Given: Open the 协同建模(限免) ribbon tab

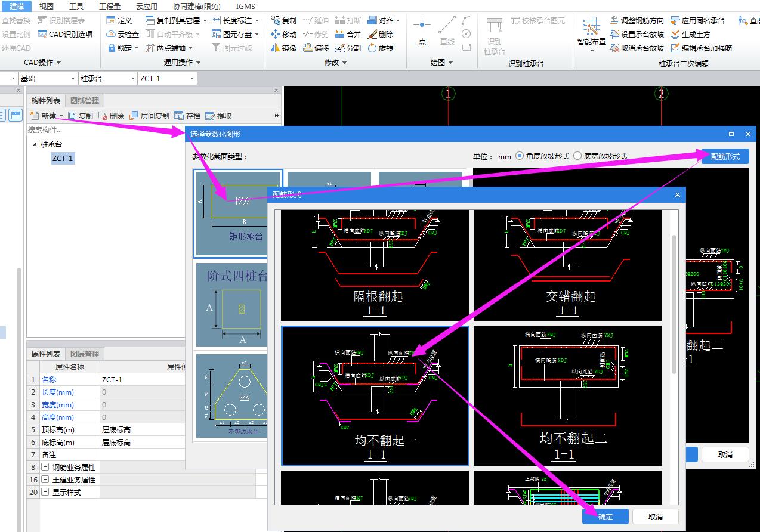Looking at the screenshot, I should pos(196,6).
